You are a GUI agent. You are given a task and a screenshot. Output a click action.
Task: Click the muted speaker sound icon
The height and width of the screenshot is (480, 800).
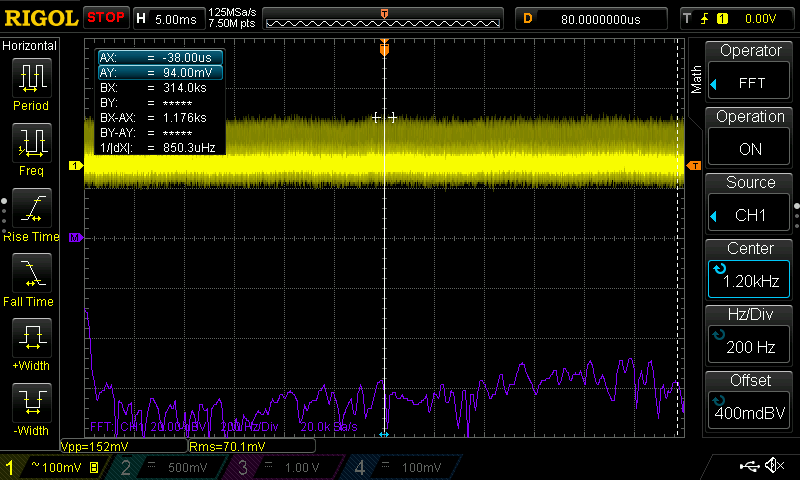click(x=774, y=465)
